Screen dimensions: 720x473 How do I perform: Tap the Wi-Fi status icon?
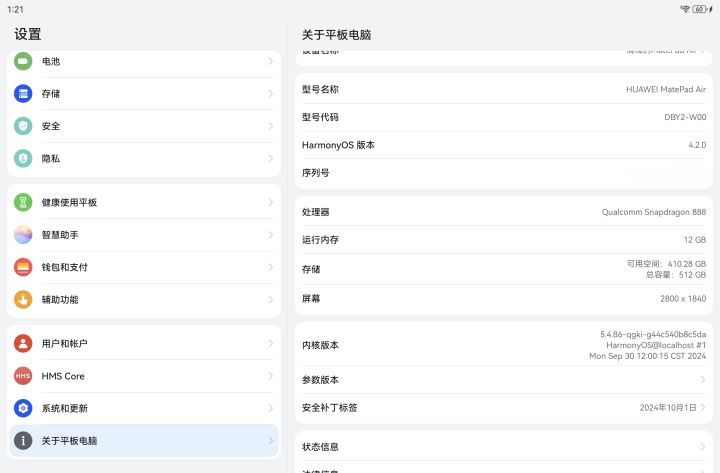point(685,9)
